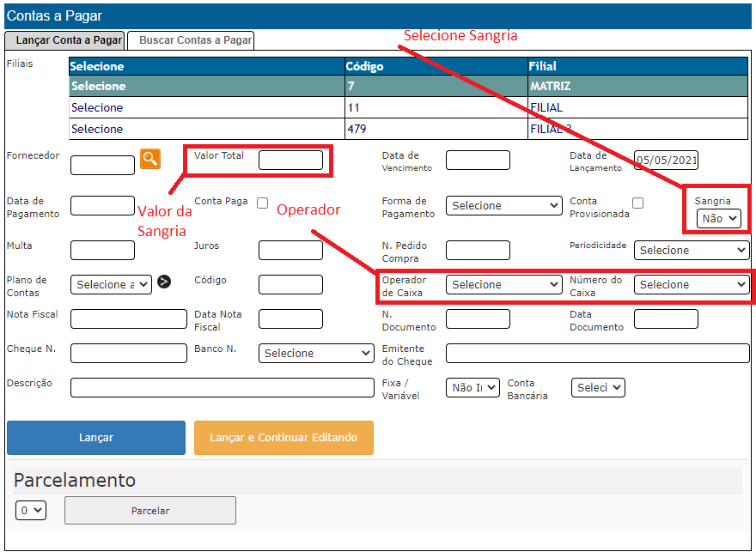Click the FILIAL cell in code 11 row
Viewport: 756px width, 558px height.
pos(637,107)
